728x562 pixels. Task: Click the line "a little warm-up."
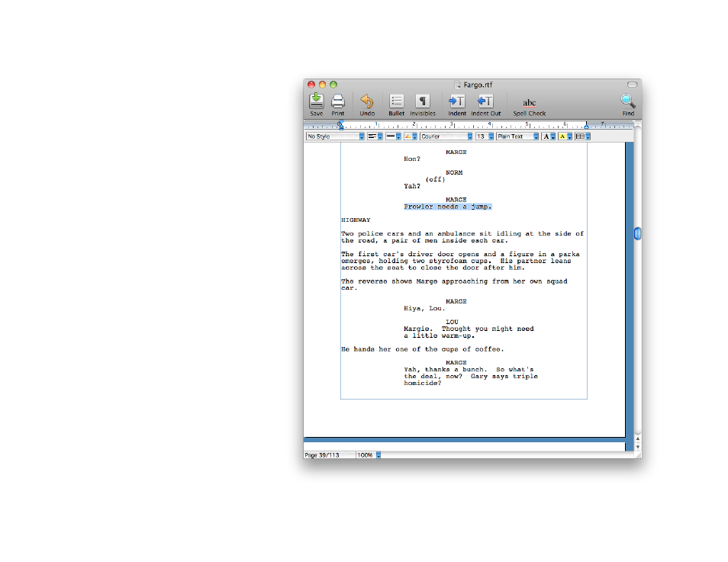tap(440, 336)
